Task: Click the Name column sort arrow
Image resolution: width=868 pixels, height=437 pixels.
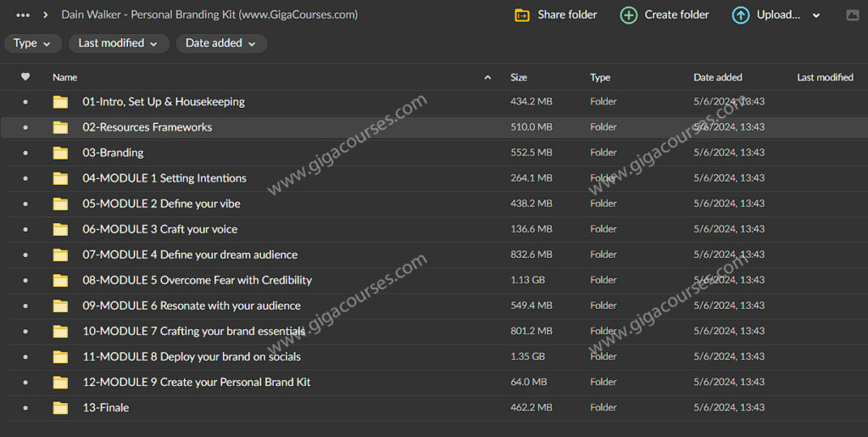Action: tap(487, 77)
